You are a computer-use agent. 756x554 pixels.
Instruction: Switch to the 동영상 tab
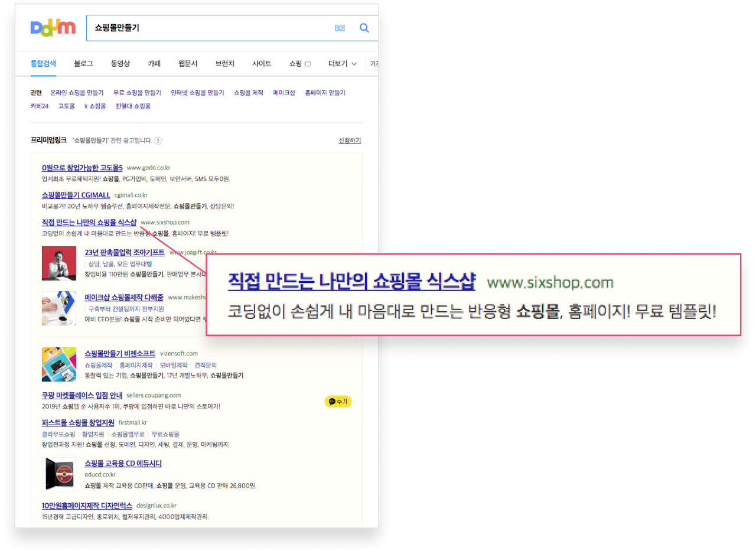coord(120,63)
